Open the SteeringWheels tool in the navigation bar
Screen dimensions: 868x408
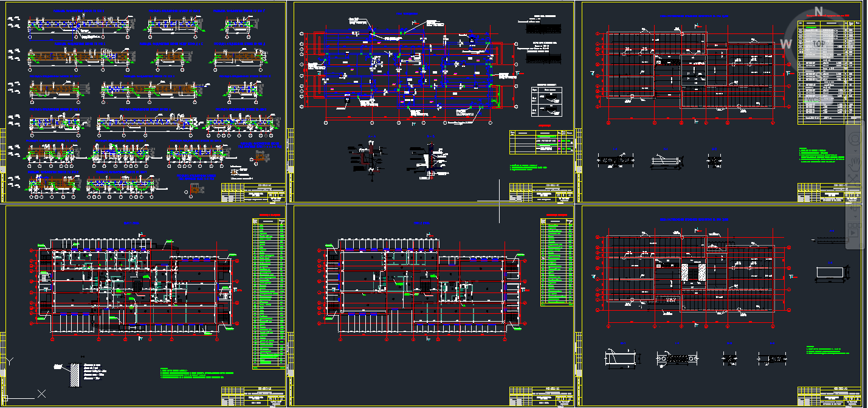(855, 139)
